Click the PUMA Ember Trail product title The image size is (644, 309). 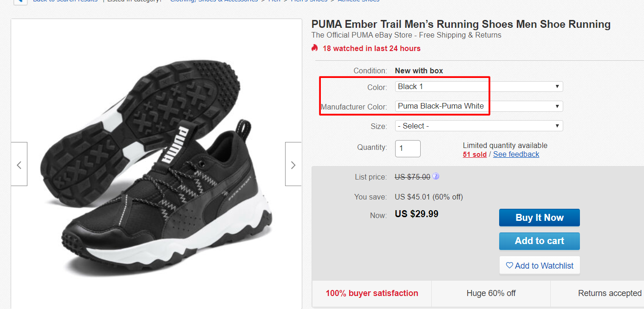pyautogui.click(x=461, y=24)
